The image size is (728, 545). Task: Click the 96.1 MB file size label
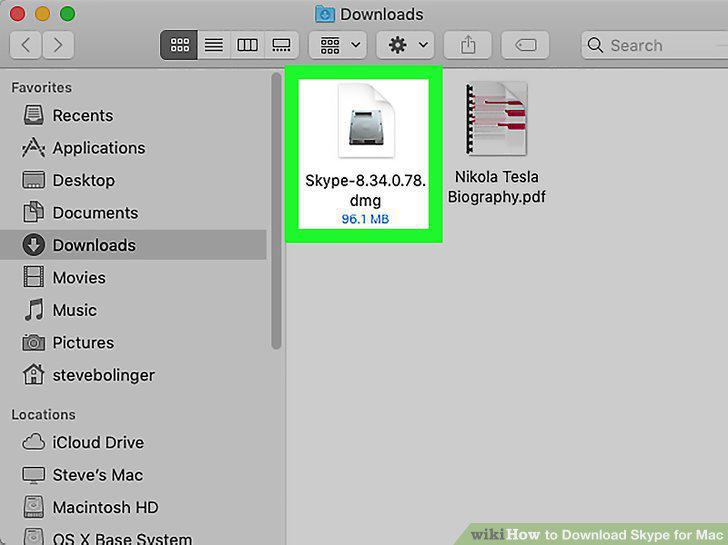(x=365, y=219)
